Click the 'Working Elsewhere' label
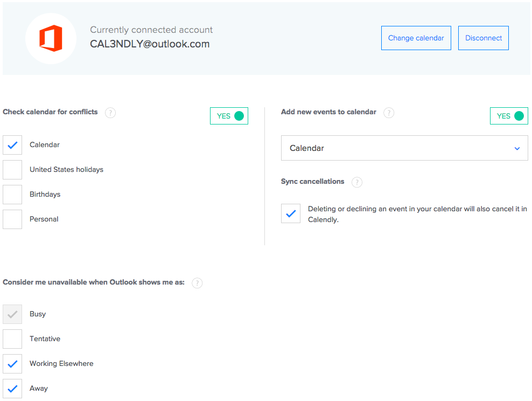532x401 pixels. click(x=61, y=363)
